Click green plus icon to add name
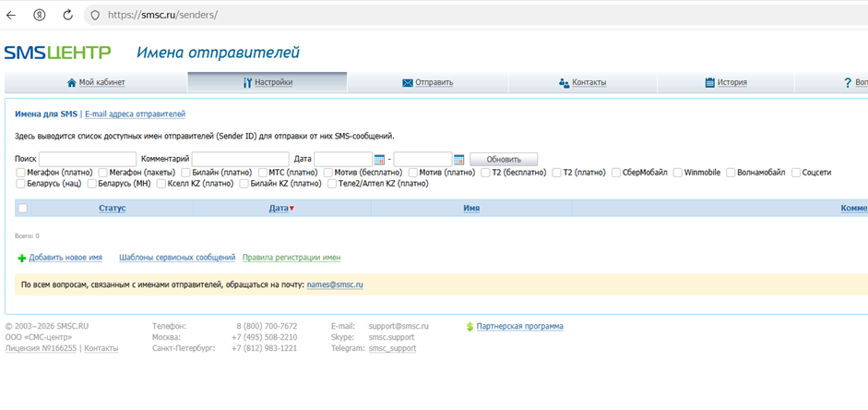868x410 pixels. (22, 259)
